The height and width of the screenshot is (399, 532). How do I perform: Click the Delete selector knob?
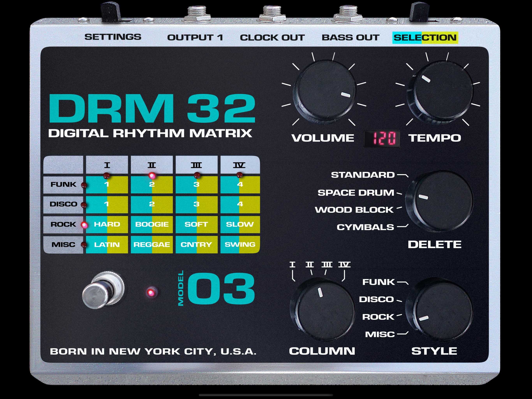[440, 201]
